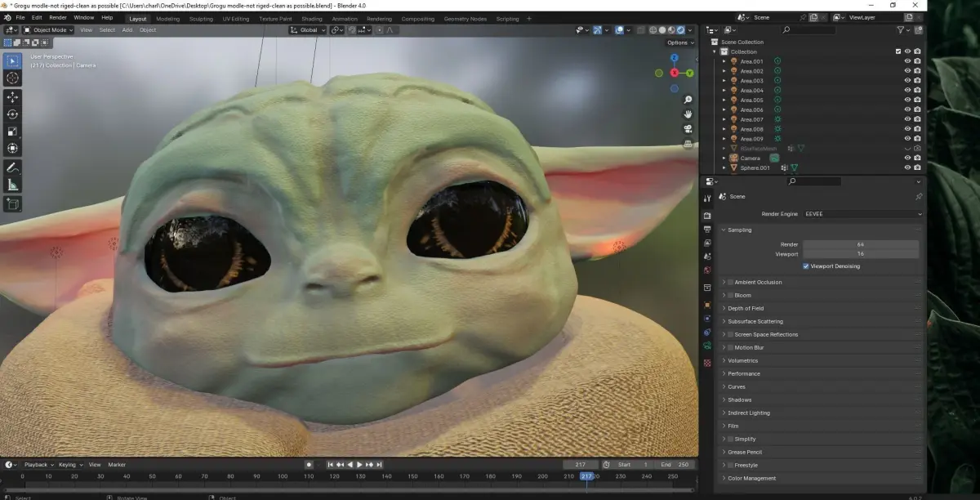Adjust the Render samples field 64
This screenshot has height=500, width=980.
861,244
